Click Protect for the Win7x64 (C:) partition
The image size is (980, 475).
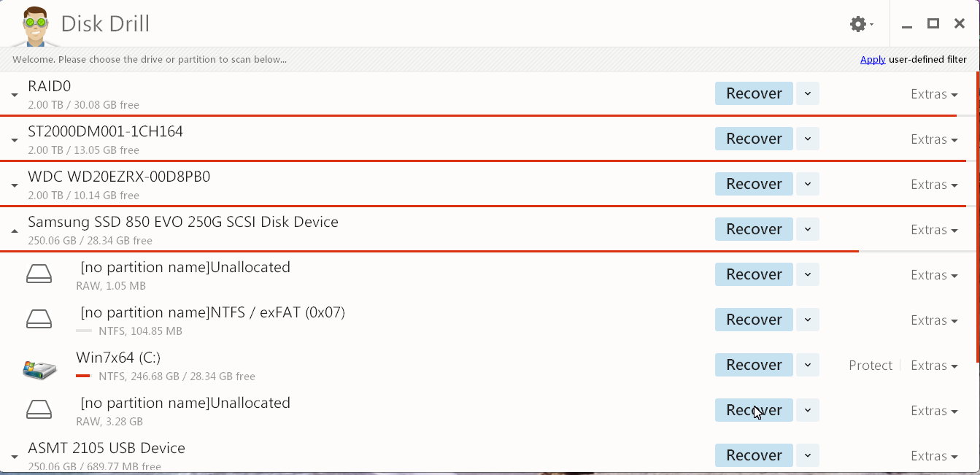coord(871,366)
